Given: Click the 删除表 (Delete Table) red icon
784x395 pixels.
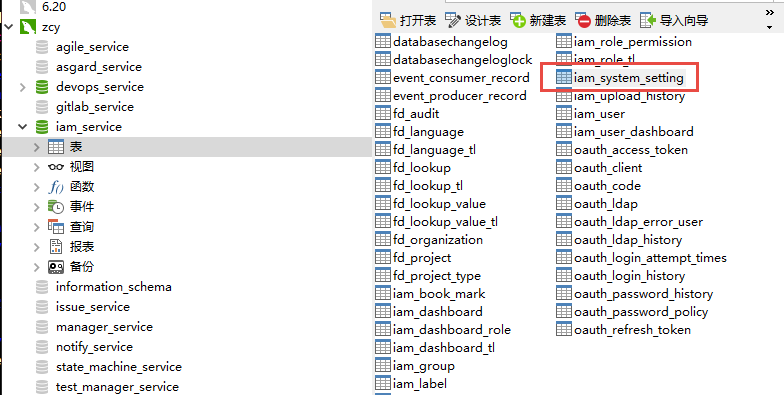Looking at the screenshot, I should pos(583,20).
